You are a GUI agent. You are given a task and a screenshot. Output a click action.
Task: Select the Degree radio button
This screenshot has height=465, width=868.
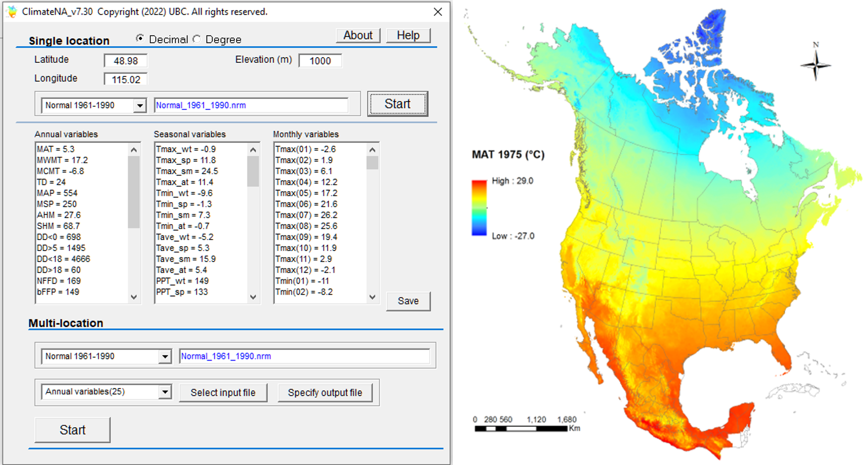click(x=197, y=39)
